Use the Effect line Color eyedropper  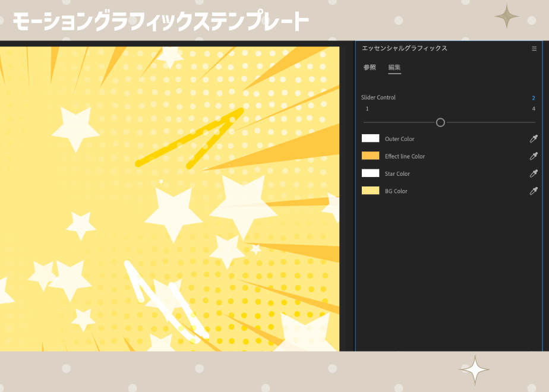tap(534, 156)
